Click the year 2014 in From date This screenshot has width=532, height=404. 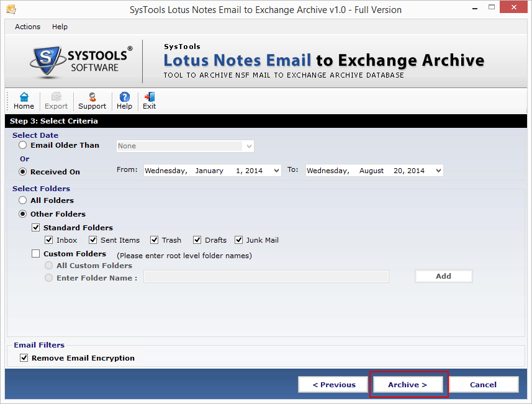tap(254, 171)
